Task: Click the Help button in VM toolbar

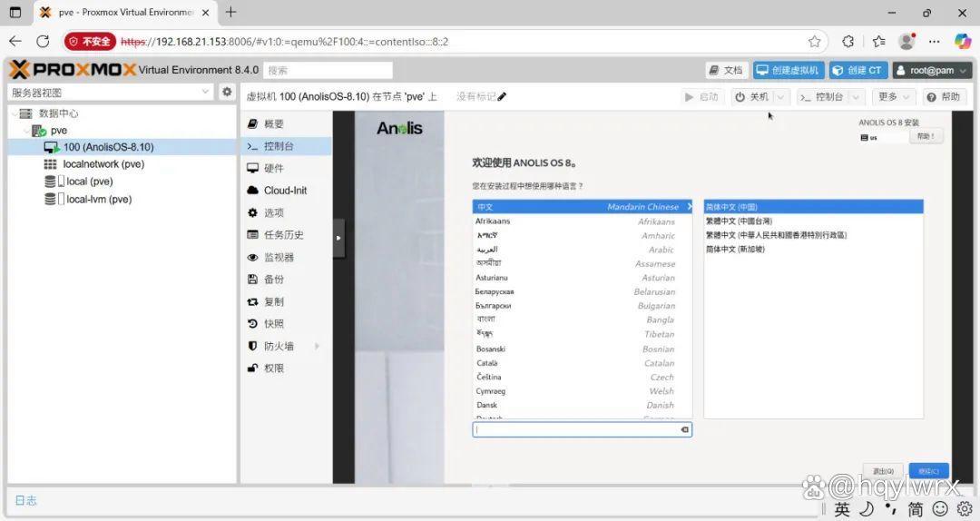Action: click(x=943, y=97)
